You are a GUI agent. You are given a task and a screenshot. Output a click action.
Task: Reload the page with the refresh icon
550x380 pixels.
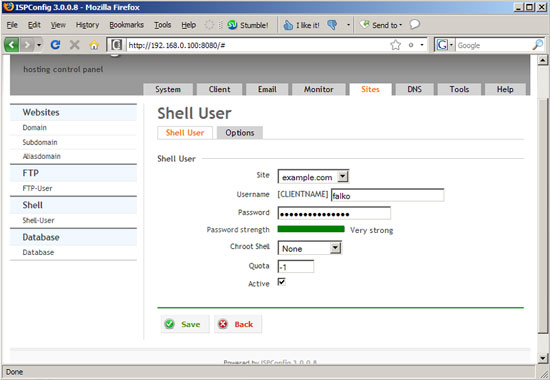[55, 45]
